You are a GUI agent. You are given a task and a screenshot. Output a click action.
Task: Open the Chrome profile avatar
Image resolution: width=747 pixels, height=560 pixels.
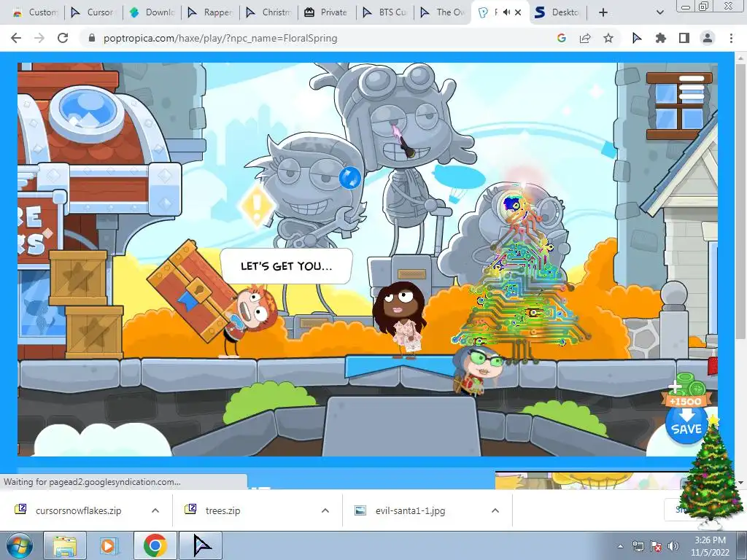(708, 38)
